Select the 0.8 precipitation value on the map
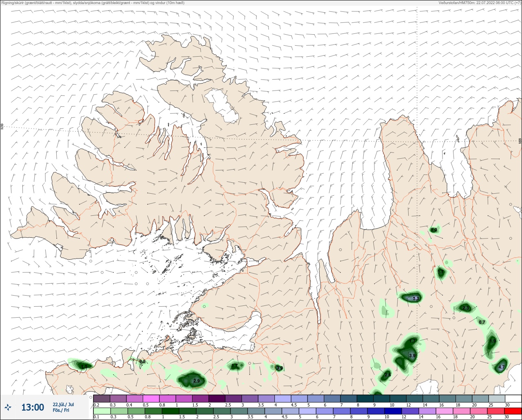The image size is (522, 420). pos(142,362)
